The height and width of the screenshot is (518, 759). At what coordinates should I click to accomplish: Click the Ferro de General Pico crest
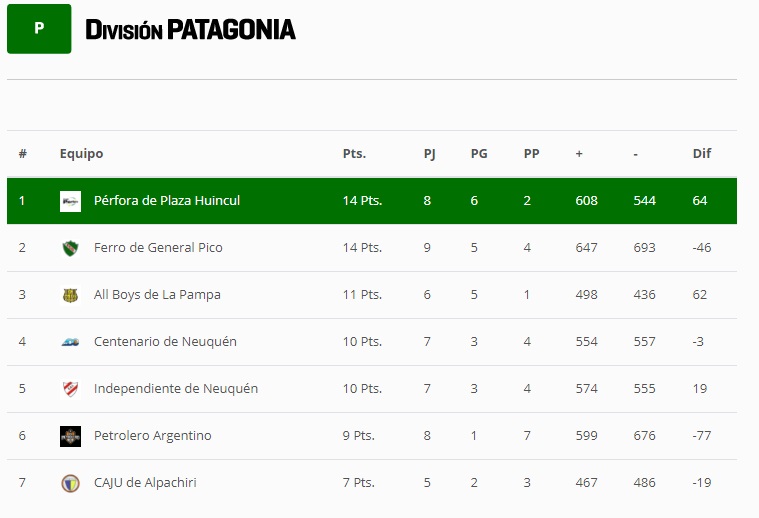point(70,248)
